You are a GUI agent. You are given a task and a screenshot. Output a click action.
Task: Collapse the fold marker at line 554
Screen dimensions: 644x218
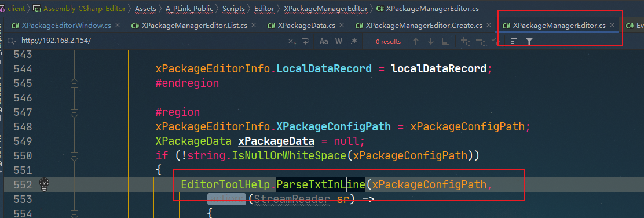(74, 213)
